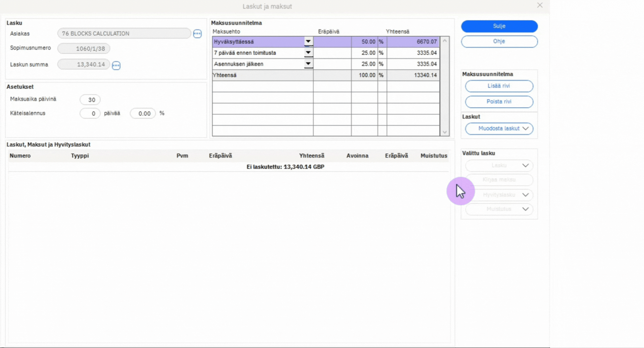The width and height of the screenshot is (644, 348).
Task: Add a row with Lisää rivi
Action: [x=499, y=86]
